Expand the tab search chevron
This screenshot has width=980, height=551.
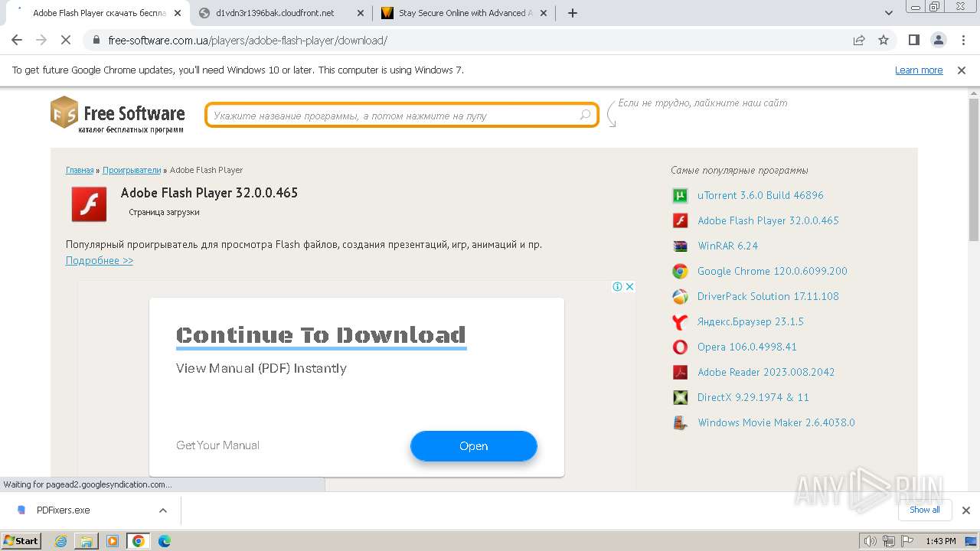point(888,13)
